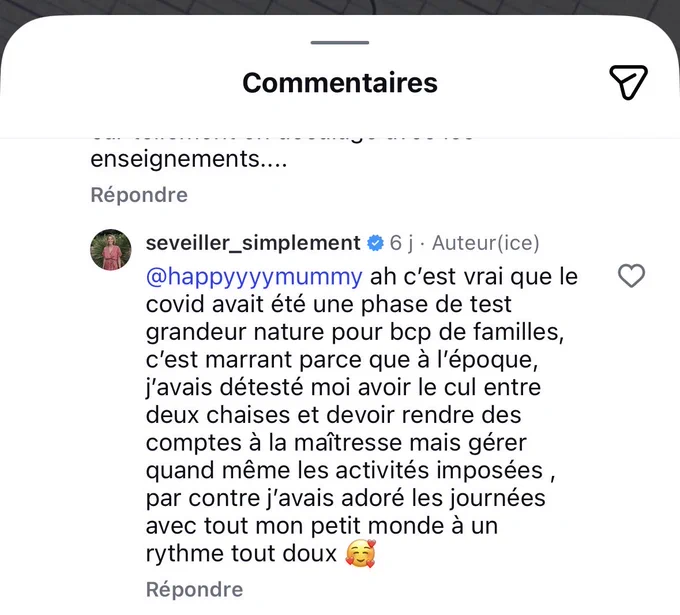Click the Auteur(ice) label
Screen dimensions: 680x615
pyautogui.click(x=486, y=243)
